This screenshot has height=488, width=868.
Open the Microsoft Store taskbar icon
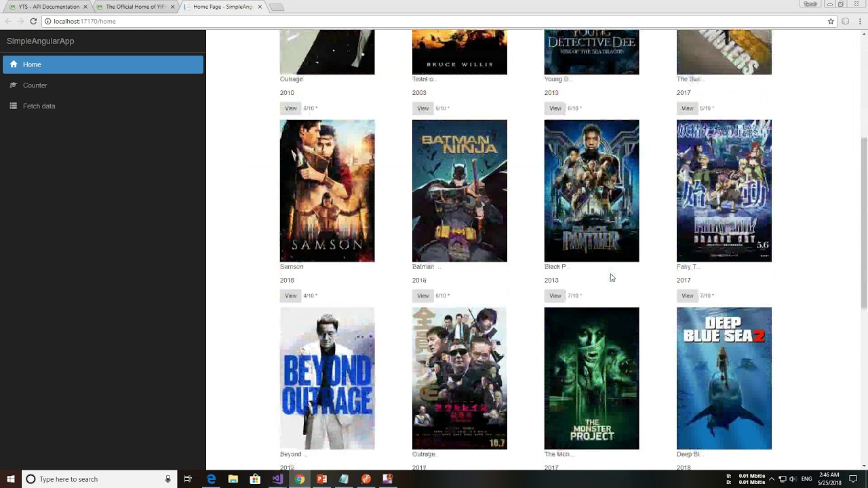[x=255, y=479]
